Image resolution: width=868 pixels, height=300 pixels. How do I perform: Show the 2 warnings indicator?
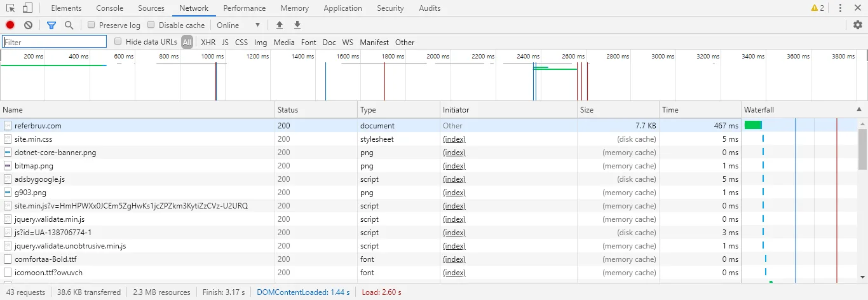(x=818, y=8)
